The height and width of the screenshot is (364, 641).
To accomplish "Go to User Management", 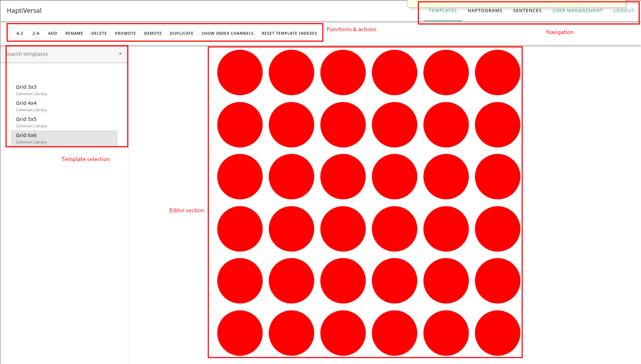I will [578, 10].
